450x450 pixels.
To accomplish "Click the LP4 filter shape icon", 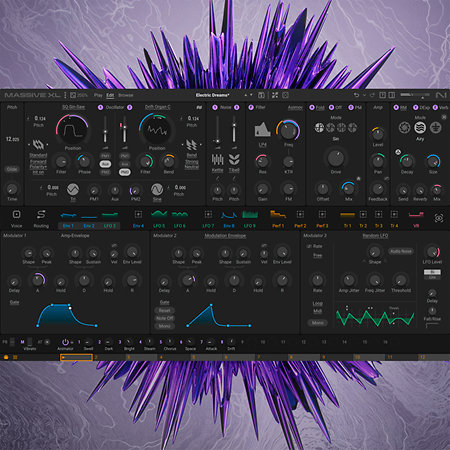I will (x=262, y=129).
